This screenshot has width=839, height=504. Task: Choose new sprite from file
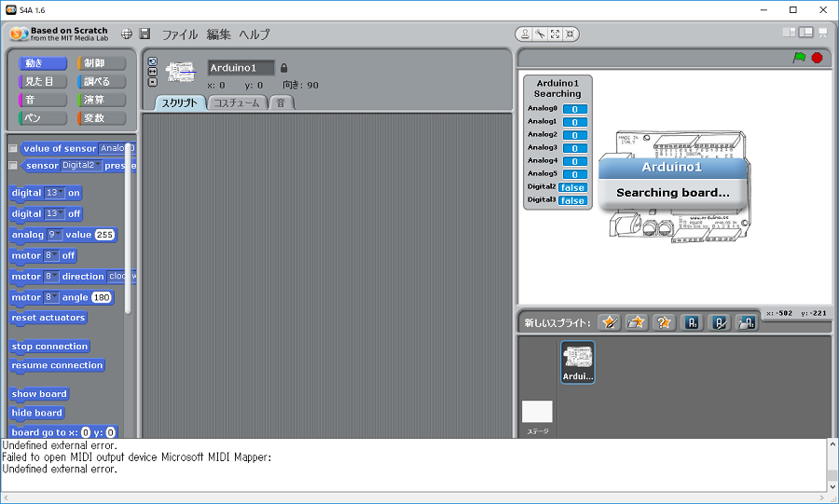tap(636, 322)
